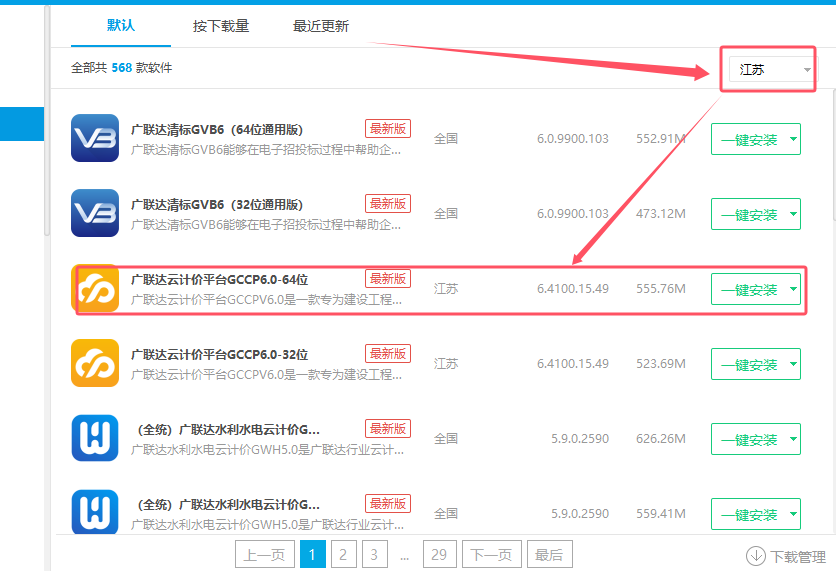Viewport: 836px width, 571px height.
Task: Switch to the 最近更新 tab
Action: (x=320, y=26)
